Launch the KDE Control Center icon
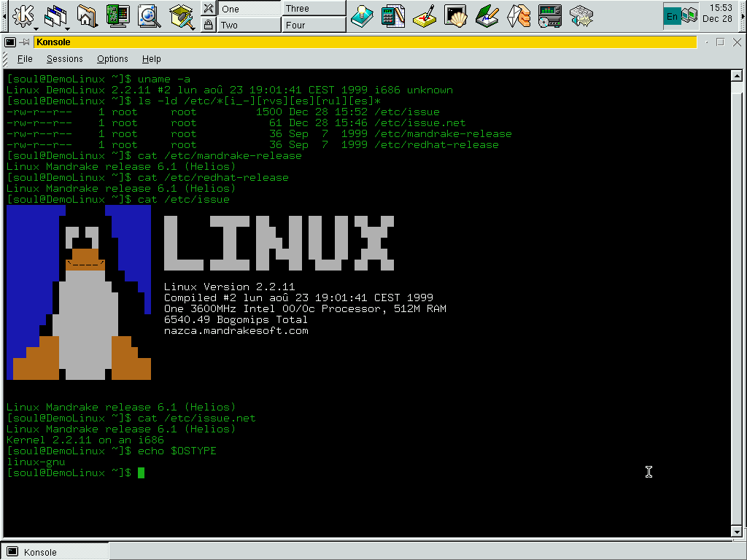747x560 pixels. [117, 16]
